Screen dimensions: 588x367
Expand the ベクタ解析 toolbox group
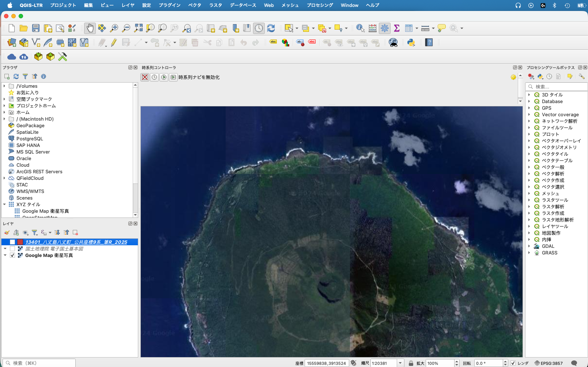tap(529, 174)
